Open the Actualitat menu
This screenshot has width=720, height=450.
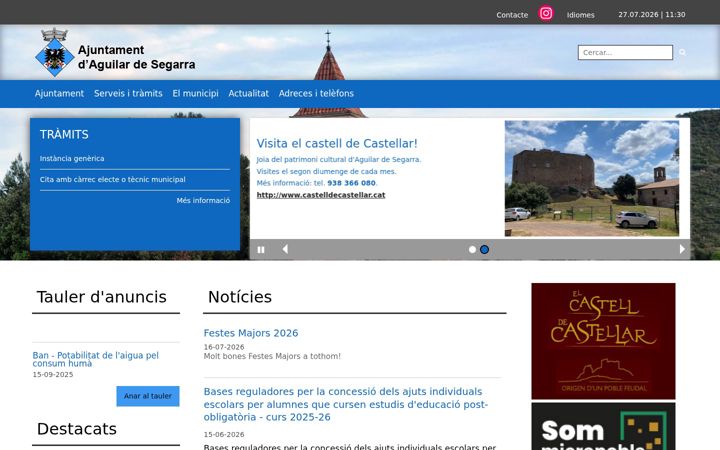[x=248, y=93]
